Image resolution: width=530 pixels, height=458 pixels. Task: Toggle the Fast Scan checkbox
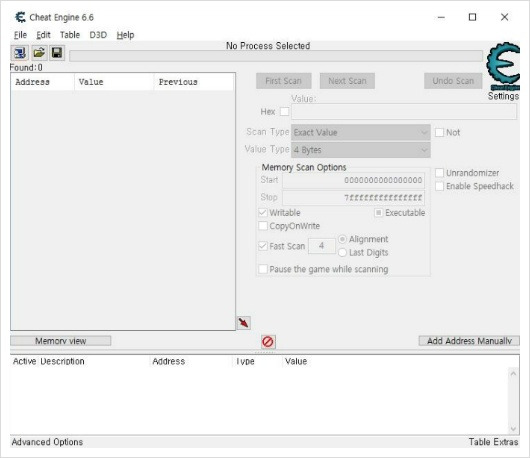click(263, 246)
